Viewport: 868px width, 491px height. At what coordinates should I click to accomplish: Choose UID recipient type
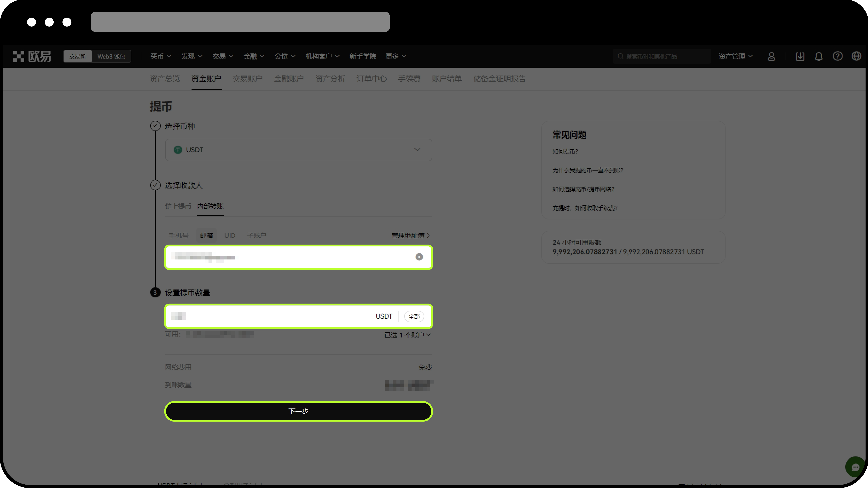[x=230, y=235]
